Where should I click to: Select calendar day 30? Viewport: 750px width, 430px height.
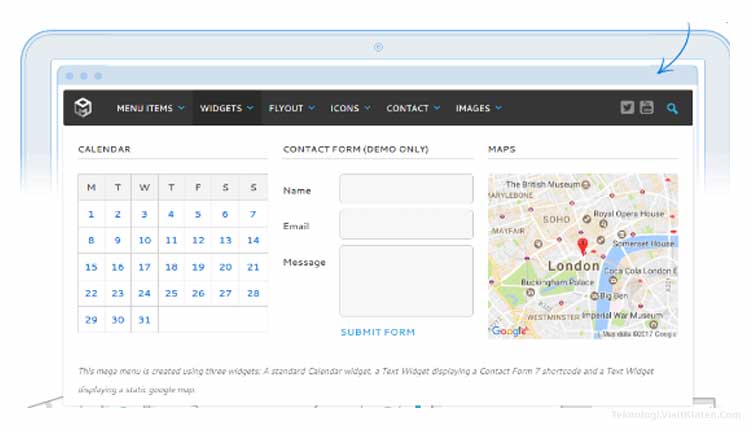pos(118,320)
